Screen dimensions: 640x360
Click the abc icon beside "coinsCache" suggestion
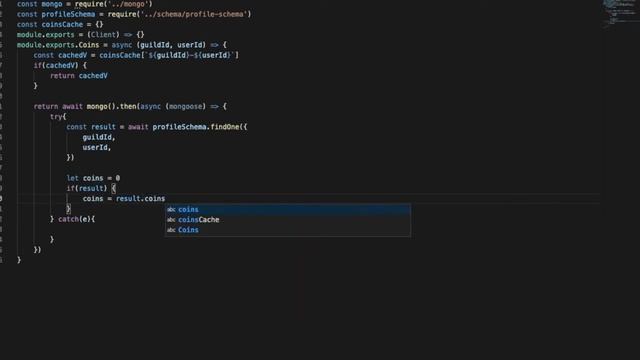[171, 220]
